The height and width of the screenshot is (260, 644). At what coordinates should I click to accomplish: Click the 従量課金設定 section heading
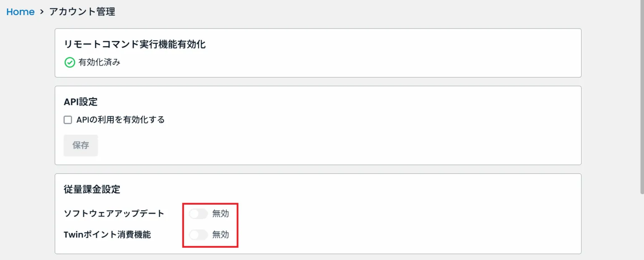point(92,189)
